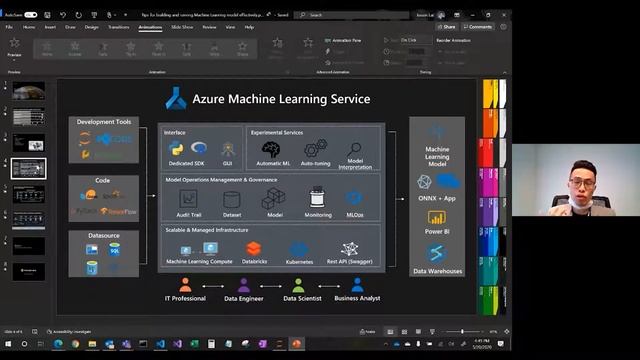Click the yellow color strip beside slide

click(x=490, y=93)
